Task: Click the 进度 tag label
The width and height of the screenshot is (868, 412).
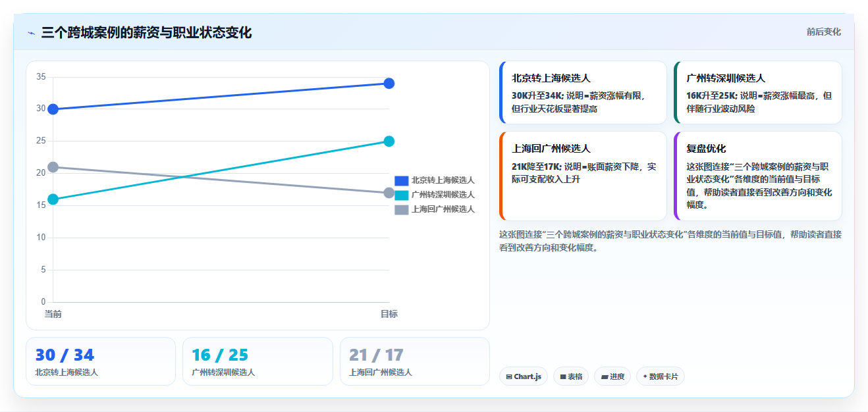Action: (617, 377)
